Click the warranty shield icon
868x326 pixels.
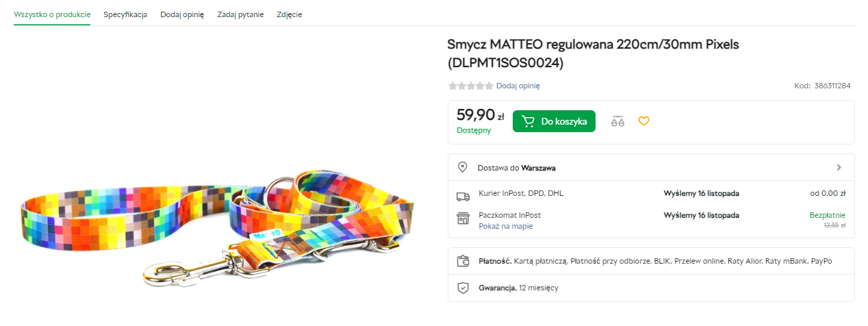(463, 288)
